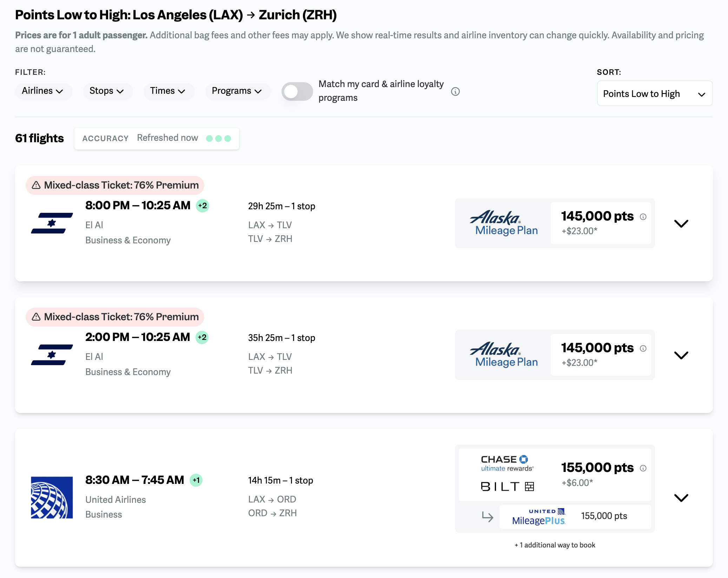Open the Times filter dropdown
Screen dimensions: 728x578
168,91
